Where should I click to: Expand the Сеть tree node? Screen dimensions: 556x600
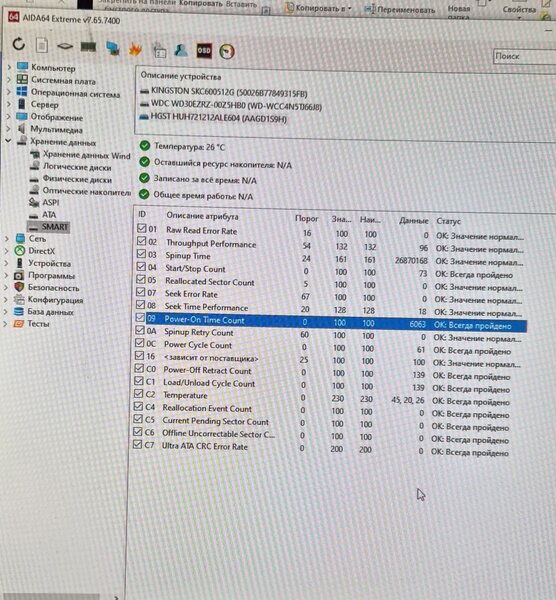pos(7,238)
